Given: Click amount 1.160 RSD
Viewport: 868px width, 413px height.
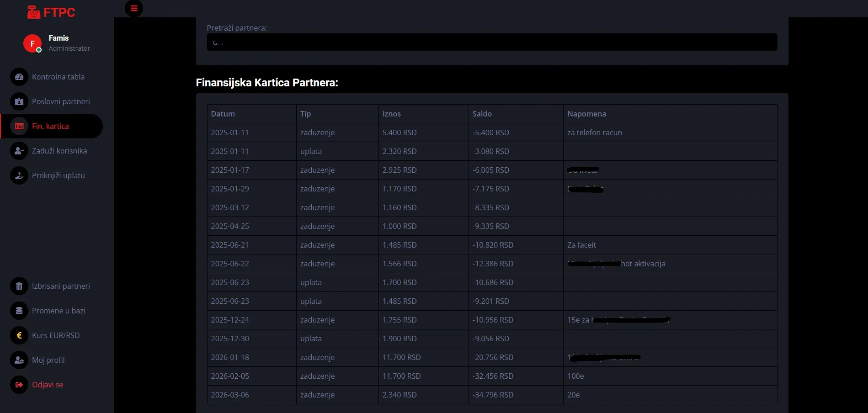Looking at the screenshot, I should point(399,207).
